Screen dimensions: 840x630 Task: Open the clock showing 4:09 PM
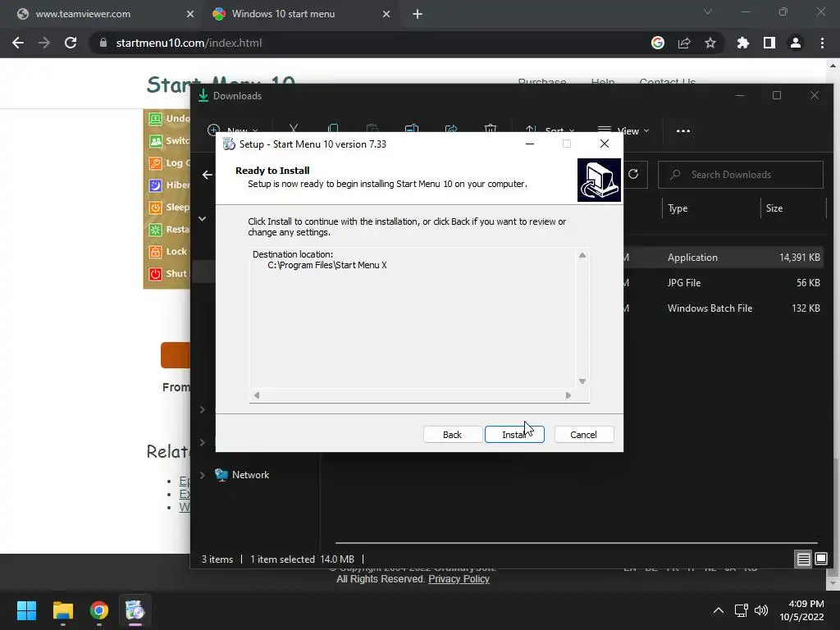[801, 610]
